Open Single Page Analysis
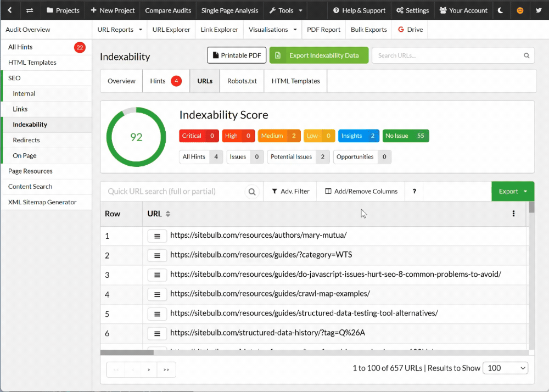549x392 pixels. pyautogui.click(x=229, y=10)
